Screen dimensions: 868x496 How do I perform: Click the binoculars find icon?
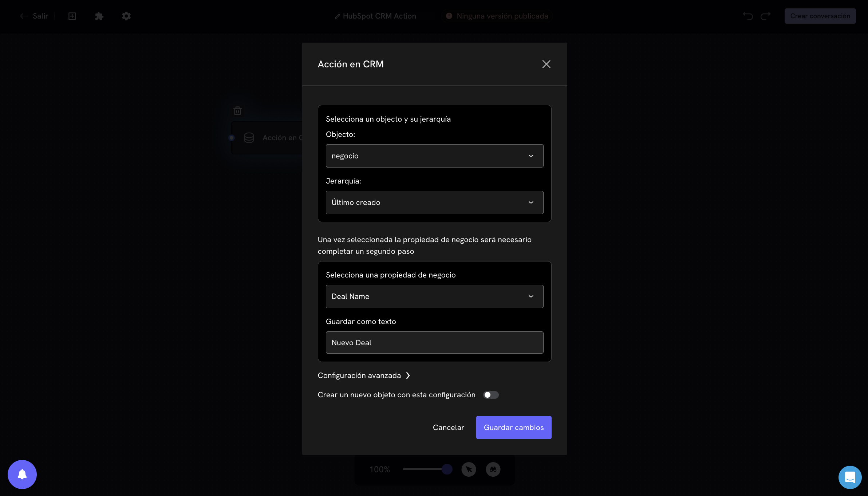pos(493,469)
